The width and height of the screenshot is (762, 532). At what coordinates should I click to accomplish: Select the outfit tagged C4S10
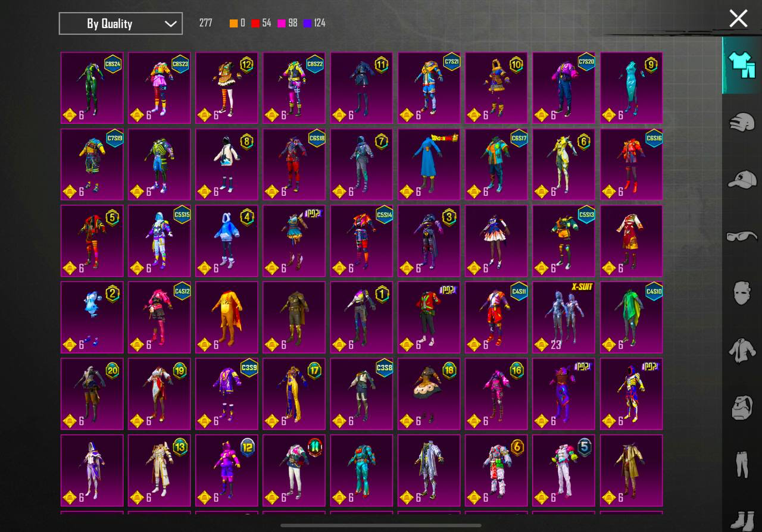tap(631, 317)
